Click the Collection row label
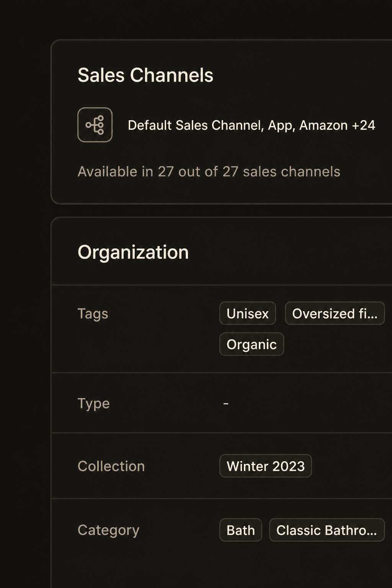 coord(111,466)
